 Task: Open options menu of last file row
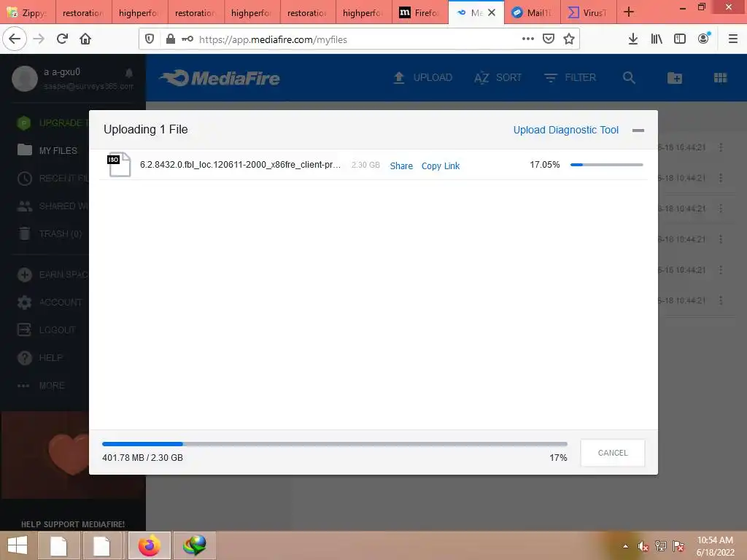721,300
